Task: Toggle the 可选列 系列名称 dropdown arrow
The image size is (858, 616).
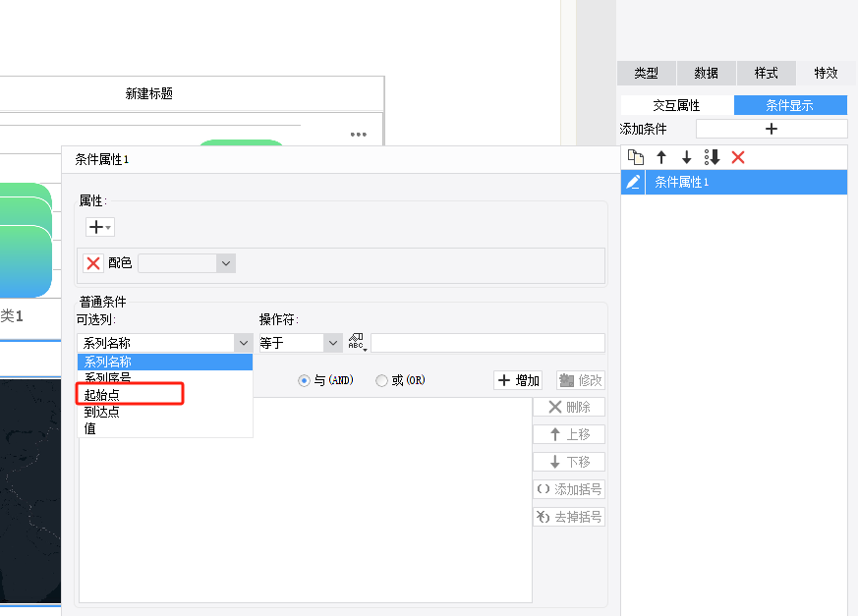Action: click(x=244, y=343)
